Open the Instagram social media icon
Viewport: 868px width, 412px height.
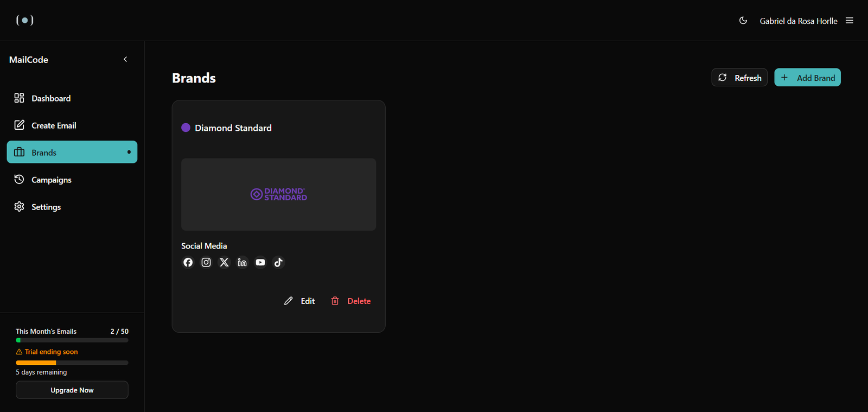point(206,262)
